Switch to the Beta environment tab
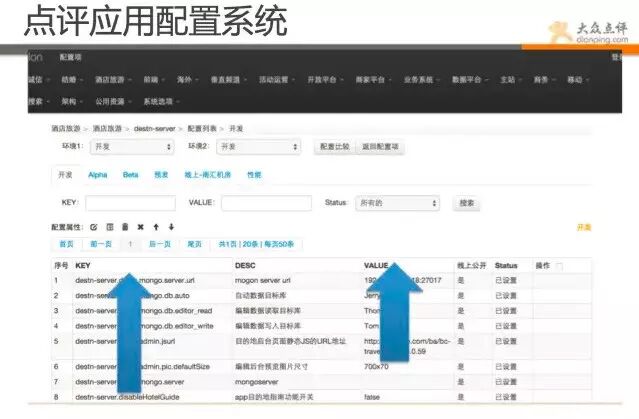639x419 pixels. click(130, 175)
